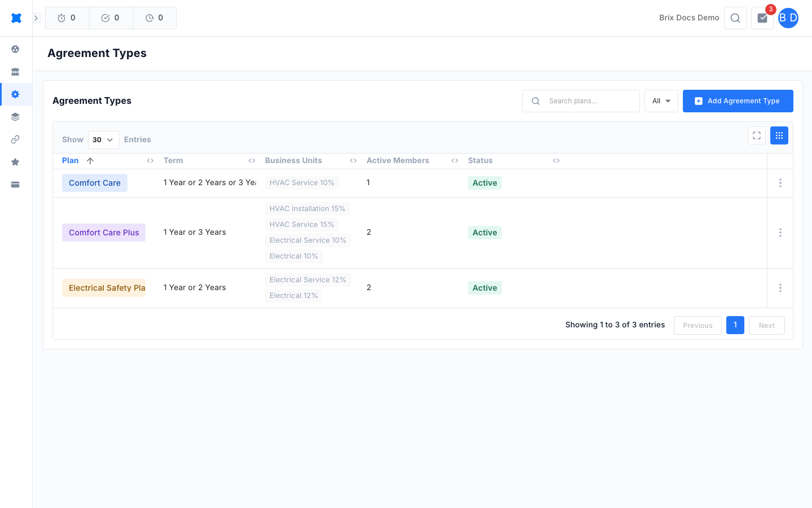812x508 pixels.
Task: Click Active status of Comfort Care
Action: pyautogui.click(x=485, y=183)
